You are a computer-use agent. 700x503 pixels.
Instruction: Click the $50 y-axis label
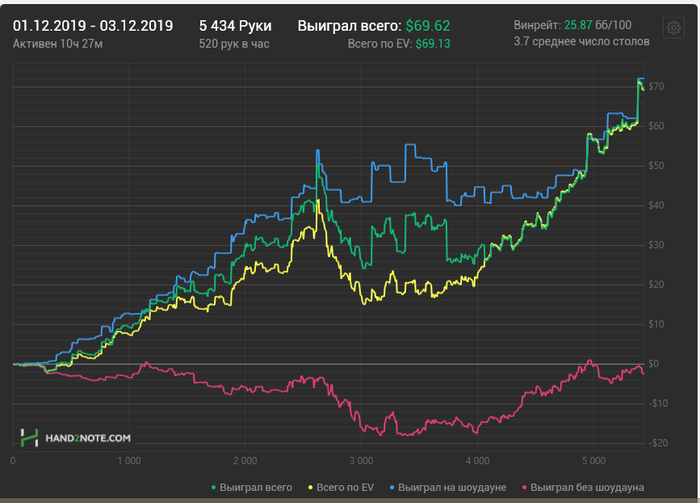(656, 166)
